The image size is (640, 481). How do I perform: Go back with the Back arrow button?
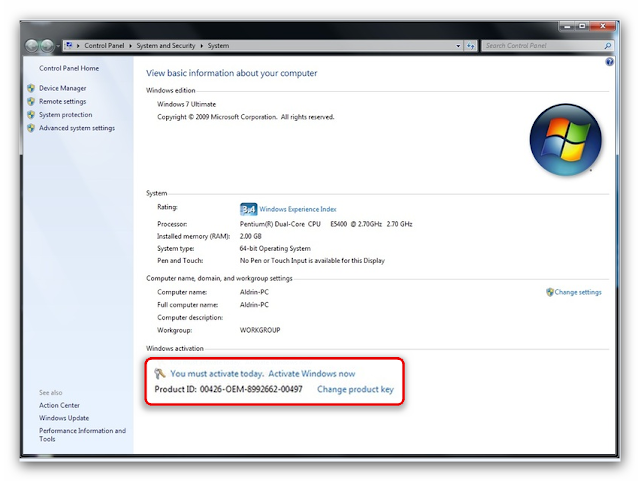(x=32, y=46)
